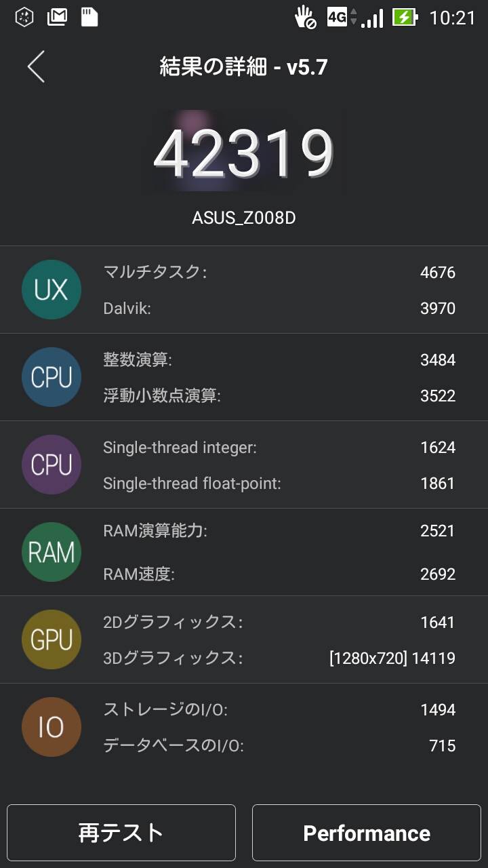This screenshot has width=488, height=868.
Task: Tap the ASUS_Z008D device name
Action: [244, 218]
